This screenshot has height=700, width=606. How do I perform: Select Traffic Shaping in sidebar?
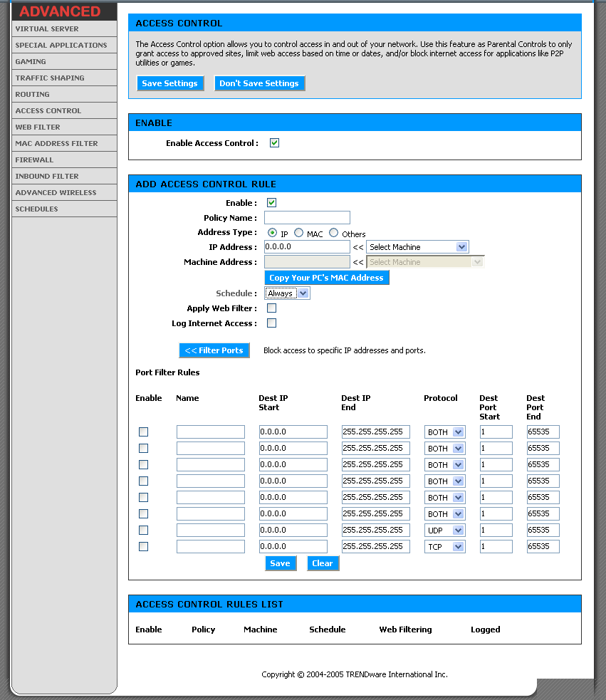pyautogui.click(x=64, y=78)
